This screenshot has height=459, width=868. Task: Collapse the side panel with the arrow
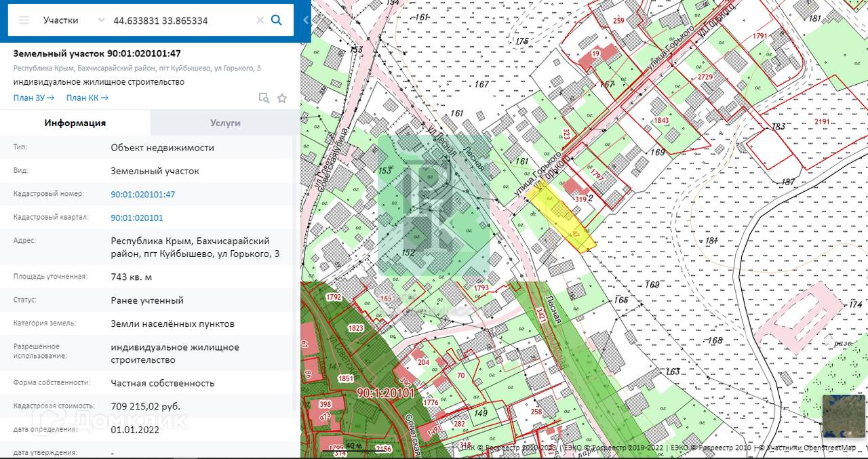click(305, 20)
